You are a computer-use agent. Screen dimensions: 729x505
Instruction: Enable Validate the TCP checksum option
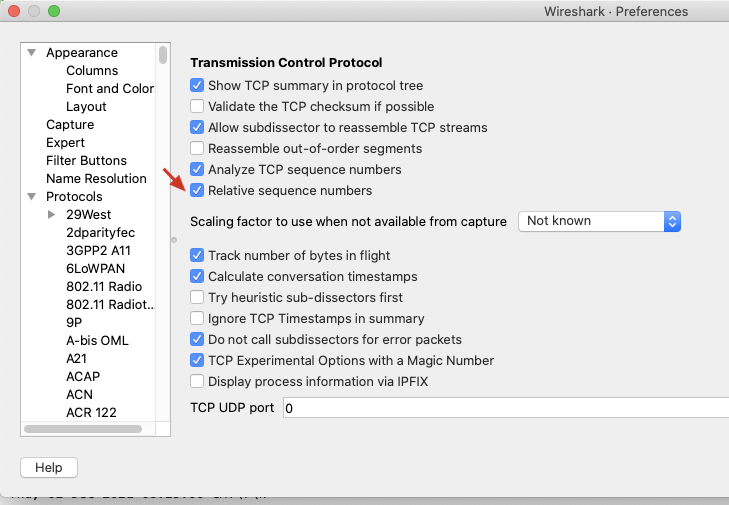(x=197, y=107)
